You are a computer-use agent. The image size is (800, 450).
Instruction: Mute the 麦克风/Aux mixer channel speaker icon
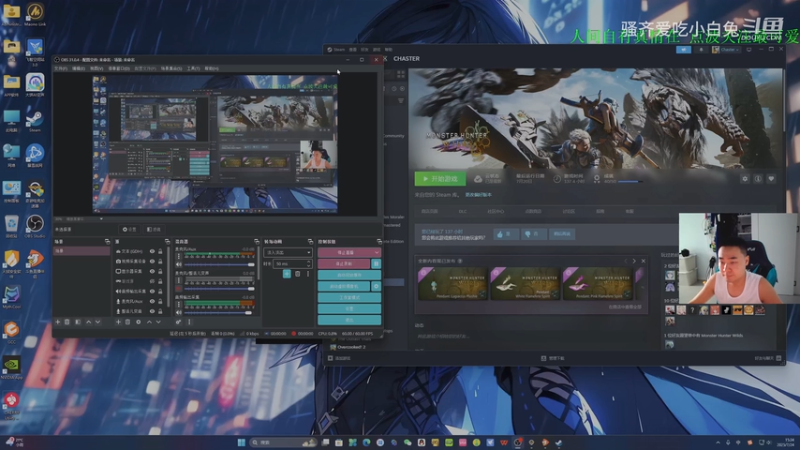click(x=179, y=264)
